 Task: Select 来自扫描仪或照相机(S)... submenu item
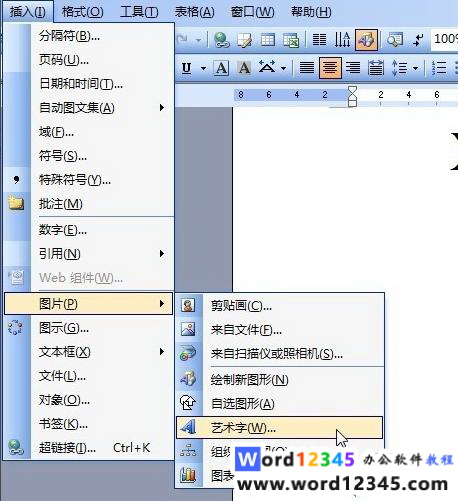[x=279, y=354]
